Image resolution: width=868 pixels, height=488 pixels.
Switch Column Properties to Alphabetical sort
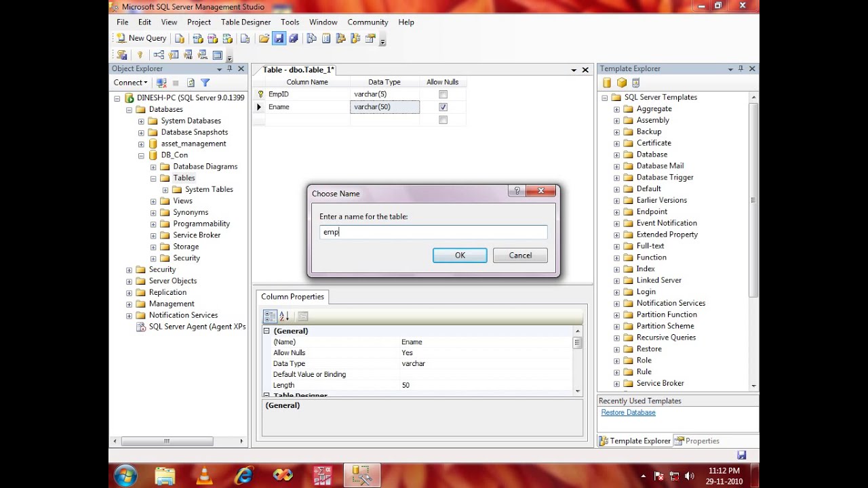(x=284, y=316)
